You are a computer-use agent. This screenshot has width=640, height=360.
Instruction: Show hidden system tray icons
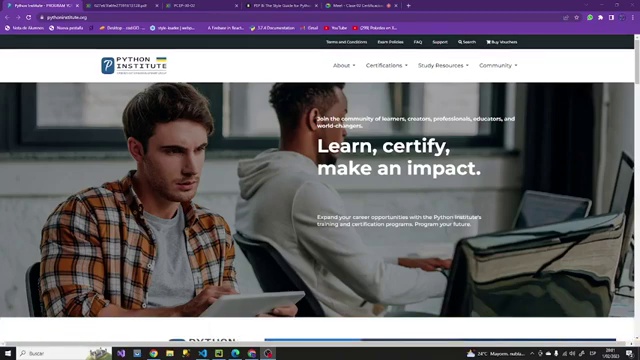coord(532,353)
